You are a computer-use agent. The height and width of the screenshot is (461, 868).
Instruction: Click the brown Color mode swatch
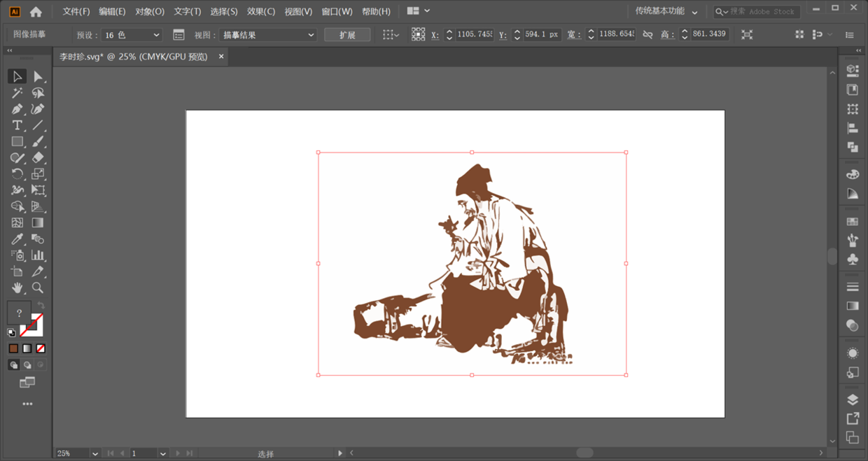coord(13,348)
